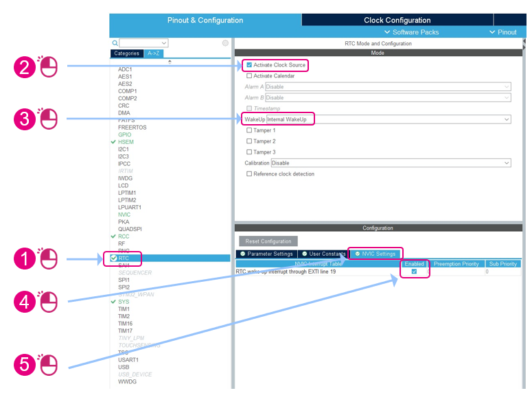
Task: Select HSEM in the peripheral list
Action: pyautogui.click(x=126, y=142)
